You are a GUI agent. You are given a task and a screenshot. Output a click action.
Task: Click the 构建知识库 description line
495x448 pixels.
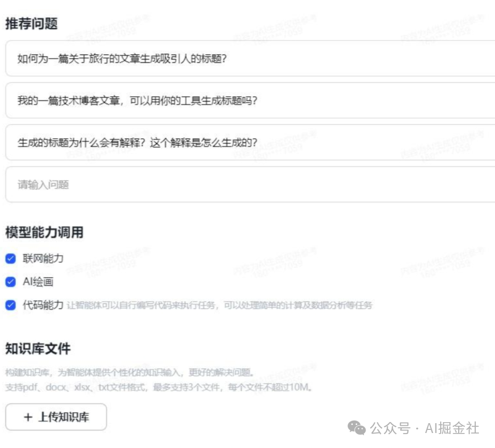click(129, 372)
